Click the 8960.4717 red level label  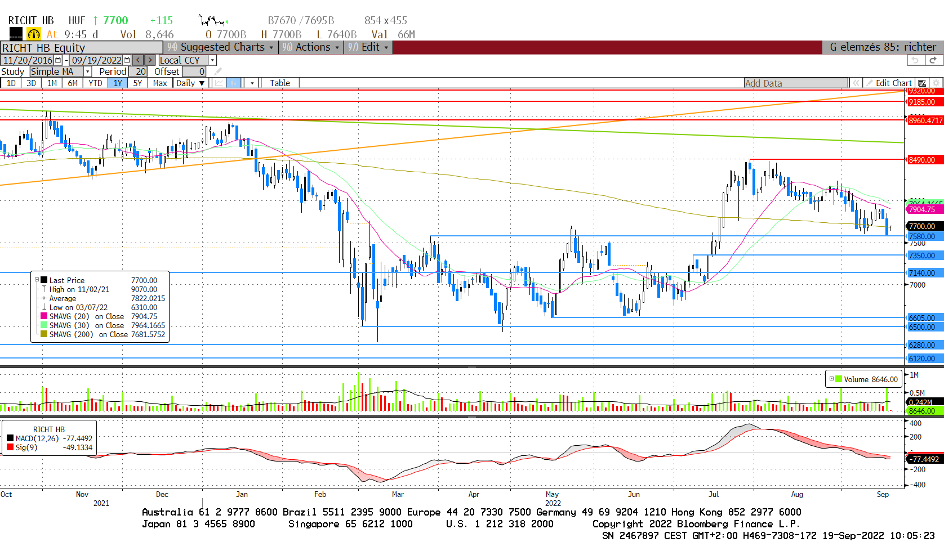pos(925,120)
